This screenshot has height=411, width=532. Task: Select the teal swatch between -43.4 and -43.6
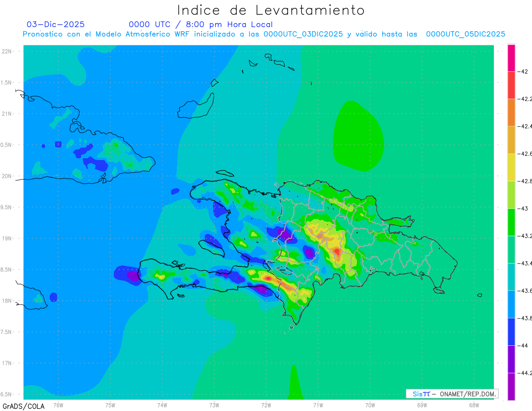(511, 277)
